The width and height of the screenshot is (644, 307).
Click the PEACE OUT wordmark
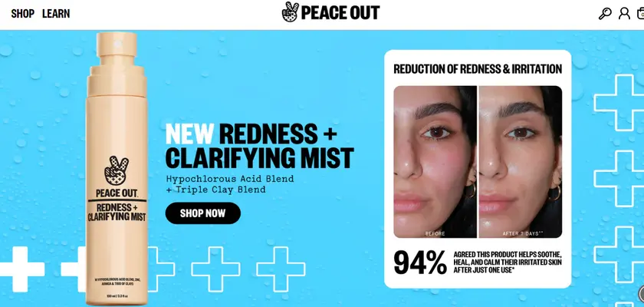(x=340, y=13)
